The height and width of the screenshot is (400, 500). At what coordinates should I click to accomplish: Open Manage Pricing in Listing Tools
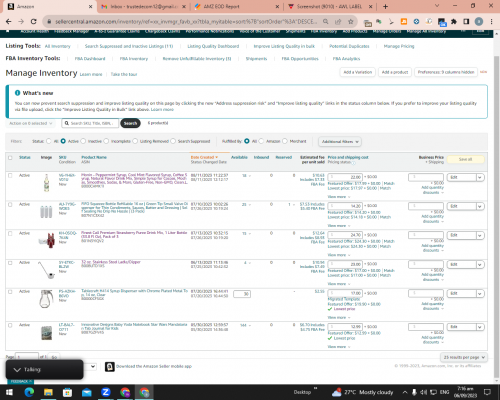399,46
